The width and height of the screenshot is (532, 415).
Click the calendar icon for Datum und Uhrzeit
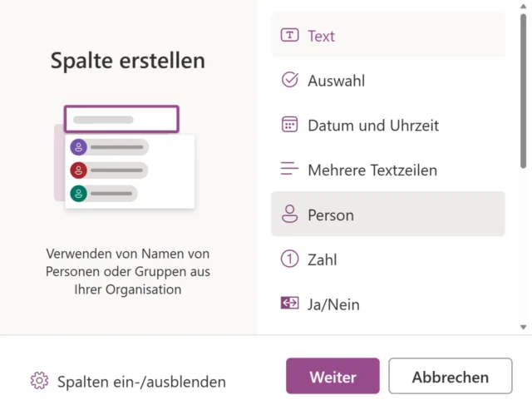[289, 126]
